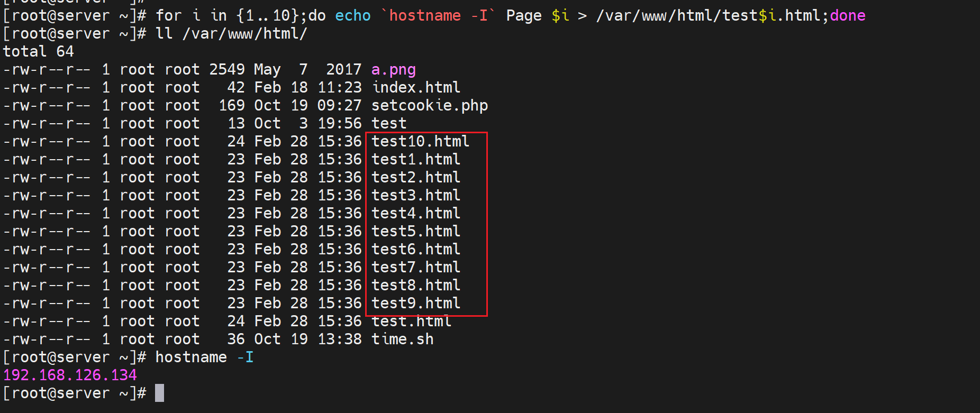Click the blinking terminal cursor block
Viewport: 980px width, 413px height.
[159, 393]
